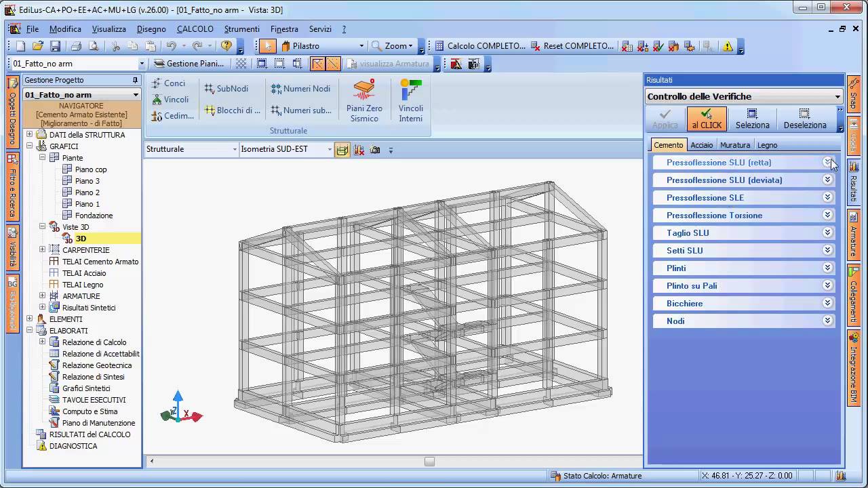Select Piano 2 in the tree
The height and width of the screenshot is (488, 868).
click(x=87, y=192)
